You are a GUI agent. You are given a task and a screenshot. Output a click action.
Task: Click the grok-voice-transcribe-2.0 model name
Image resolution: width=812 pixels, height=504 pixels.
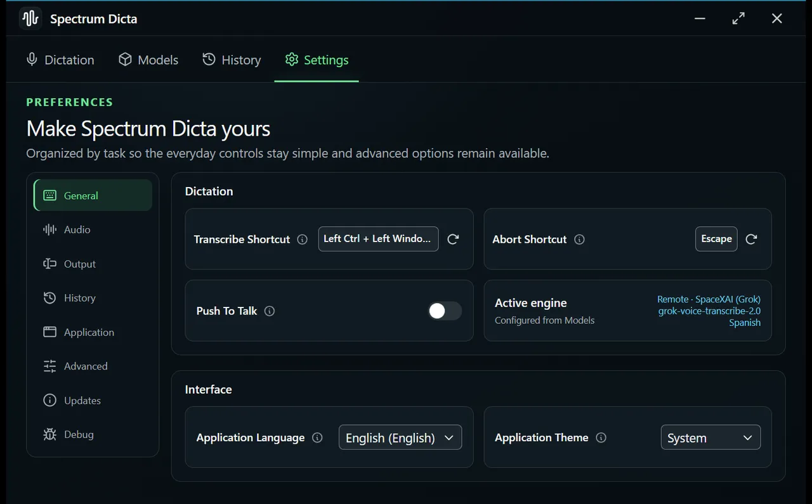pos(709,311)
